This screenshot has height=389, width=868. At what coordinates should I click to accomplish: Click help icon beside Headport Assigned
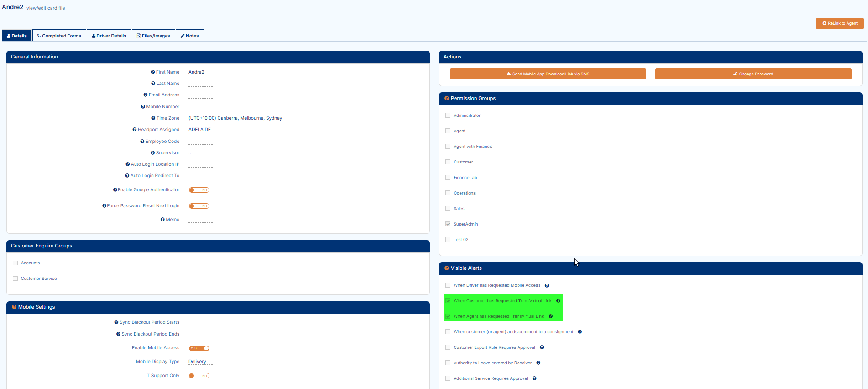[x=135, y=130]
